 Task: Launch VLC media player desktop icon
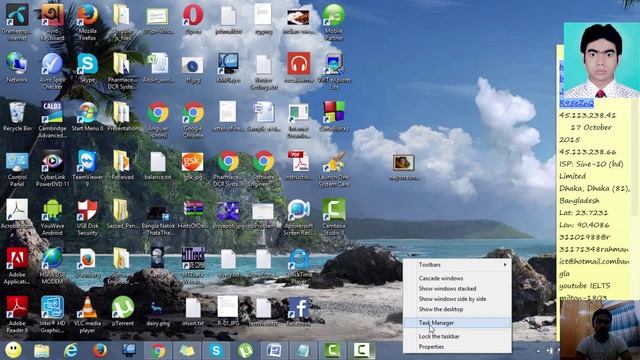pyautogui.click(x=87, y=315)
